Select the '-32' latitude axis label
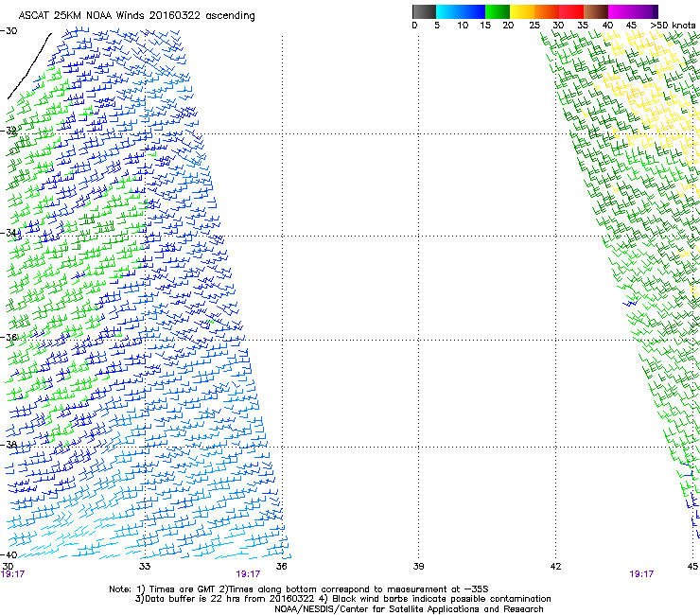This screenshot has width=700, height=615. (9, 131)
